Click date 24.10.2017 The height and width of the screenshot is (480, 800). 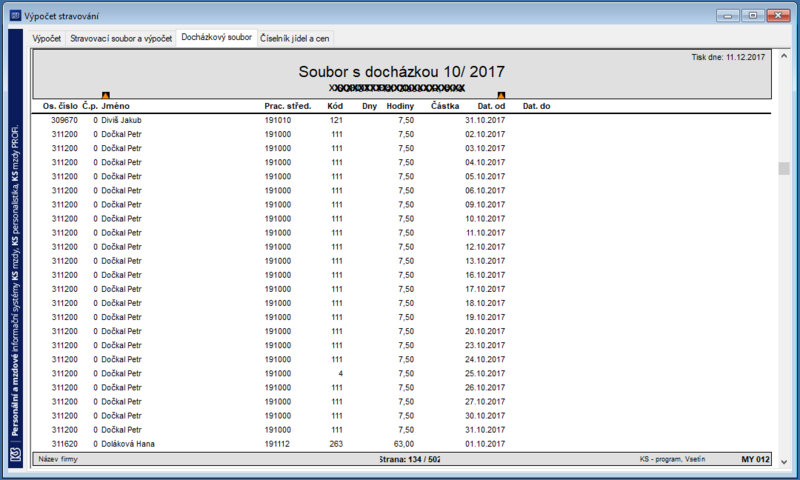[485, 359]
